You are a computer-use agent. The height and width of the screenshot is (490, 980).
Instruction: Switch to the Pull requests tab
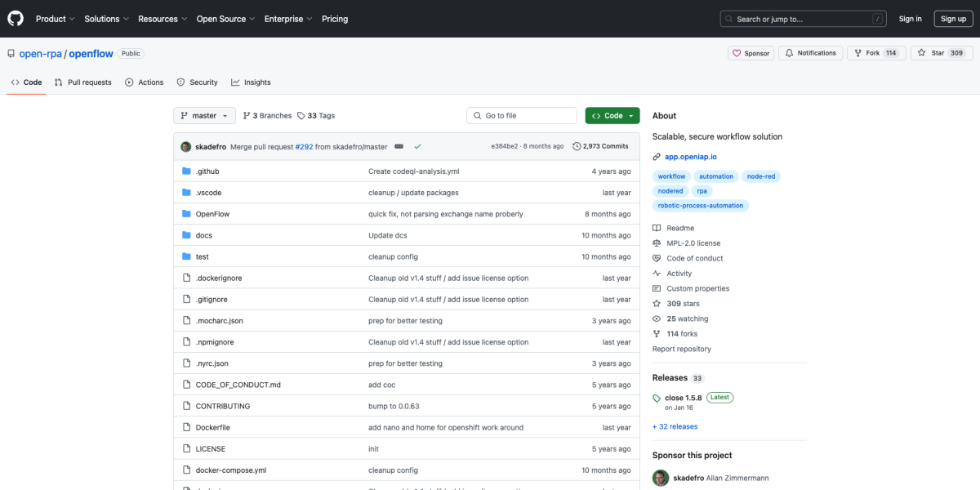(82, 82)
